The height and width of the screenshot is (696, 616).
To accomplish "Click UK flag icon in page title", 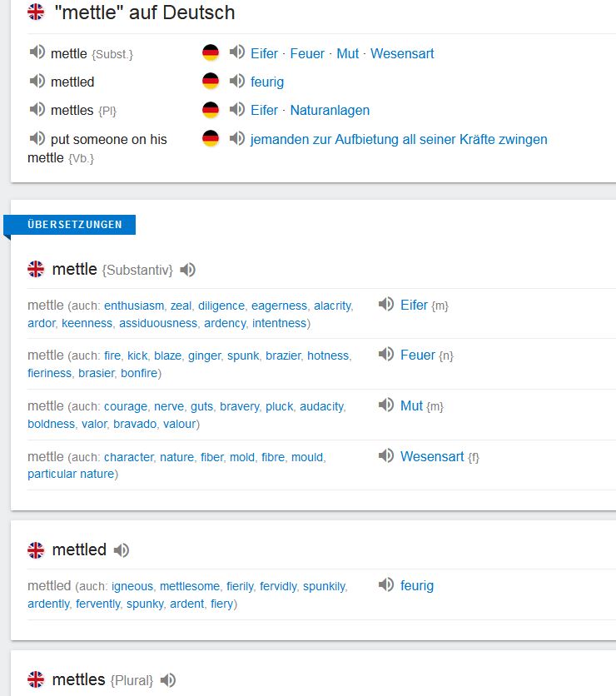I will pos(36,12).
